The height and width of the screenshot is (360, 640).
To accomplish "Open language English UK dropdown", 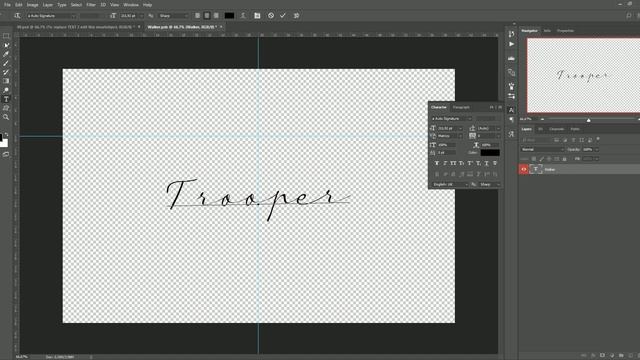I will click(x=450, y=184).
